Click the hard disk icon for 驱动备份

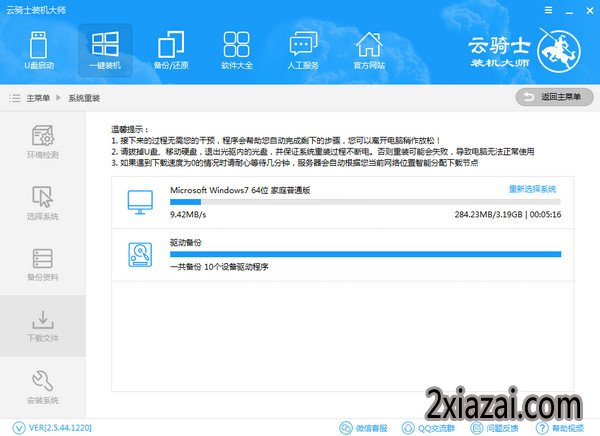(x=140, y=255)
